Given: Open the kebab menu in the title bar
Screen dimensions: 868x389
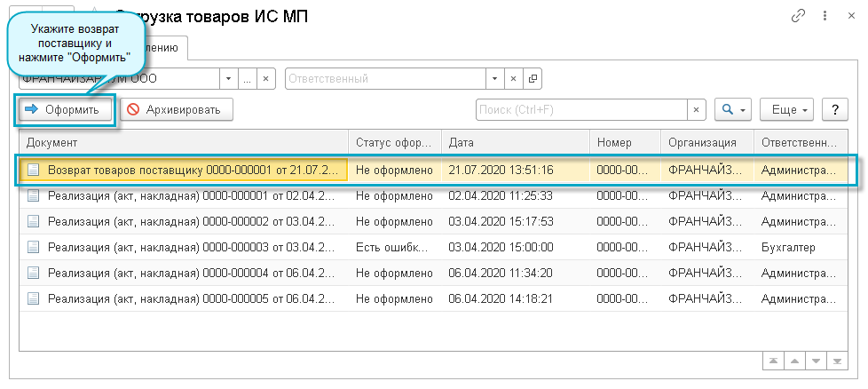Looking at the screenshot, I should coord(825,16).
